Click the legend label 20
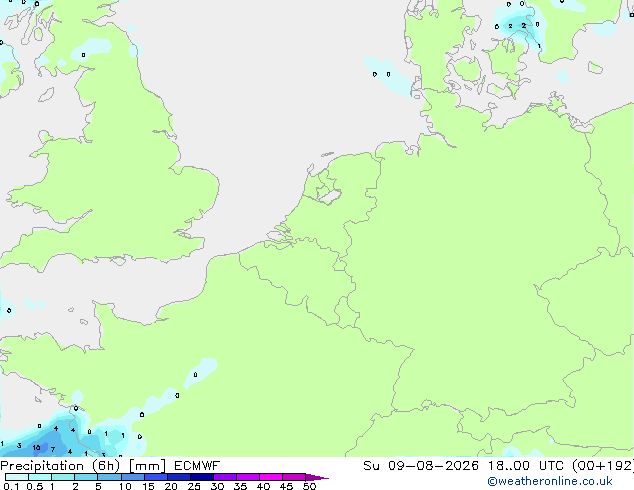634x490 pixels. click(171, 486)
